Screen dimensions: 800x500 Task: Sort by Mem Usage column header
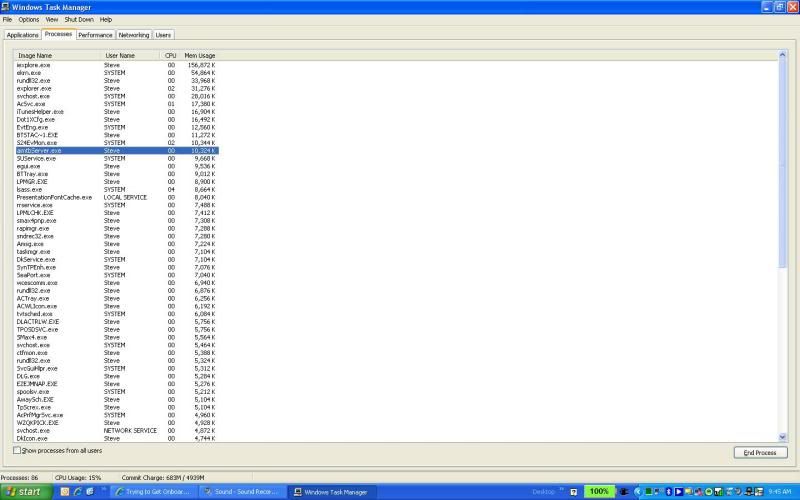tap(199, 55)
